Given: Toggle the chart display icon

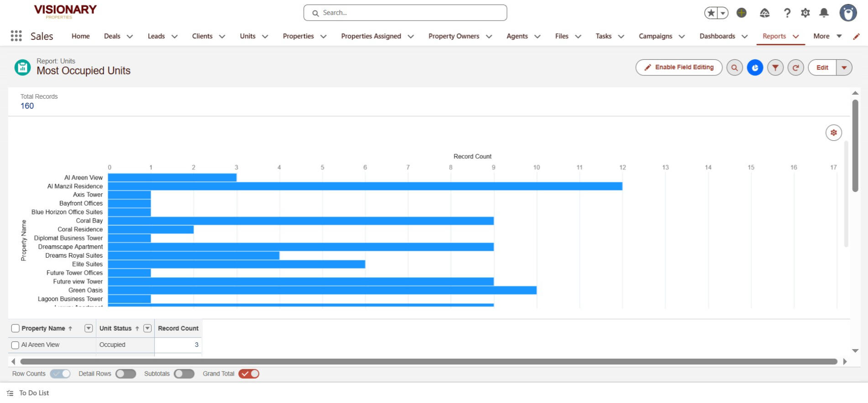Looking at the screenshot, I should click(755, 68).
